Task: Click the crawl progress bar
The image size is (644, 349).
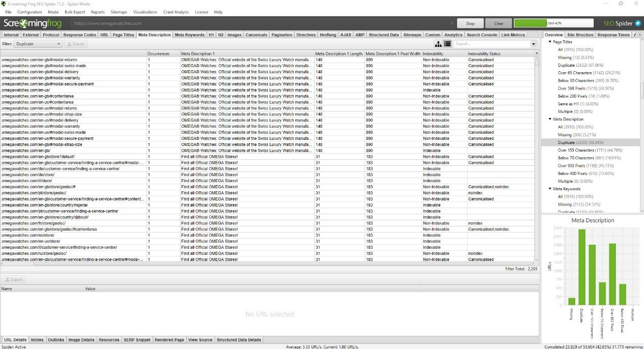Action: tap(554, 23)
